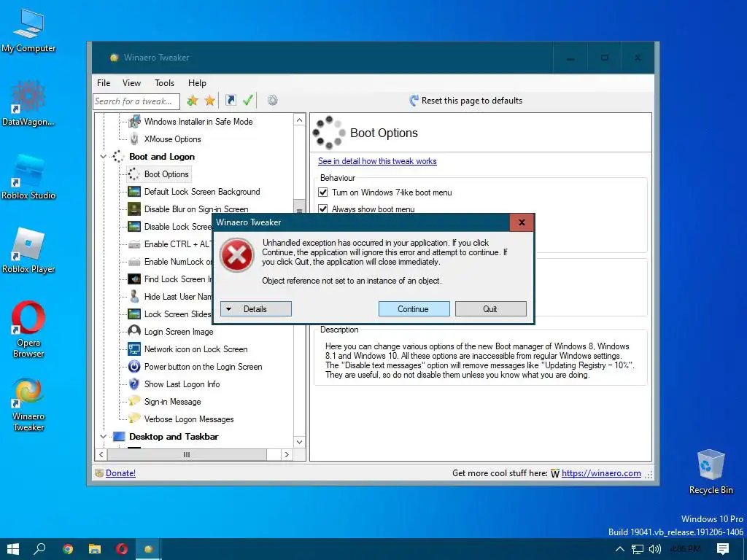
Task: Close the Winaero Tweaker error dialog
Action: pyautogui.click(x=522, y=222)
